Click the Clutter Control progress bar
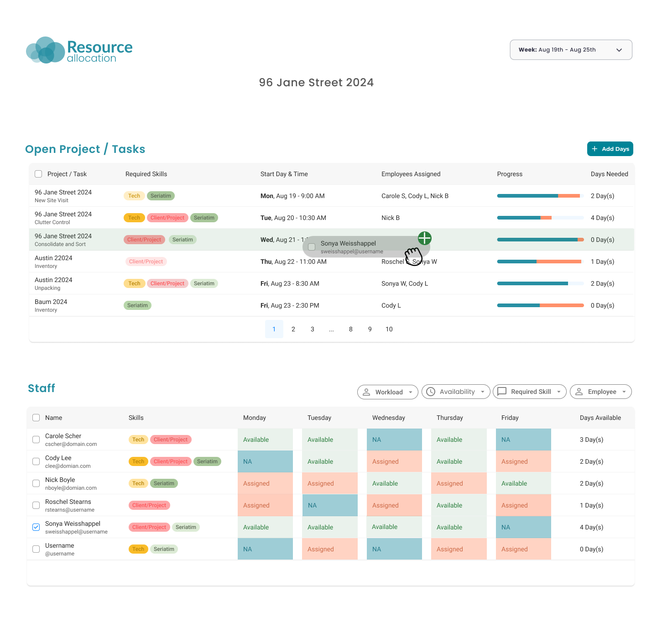The image size is (657, 644). [541, 218]
